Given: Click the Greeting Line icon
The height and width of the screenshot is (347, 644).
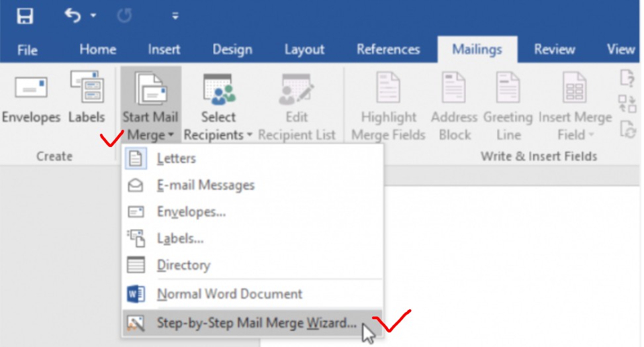Looking at the screenshot, I should (508, 87).
